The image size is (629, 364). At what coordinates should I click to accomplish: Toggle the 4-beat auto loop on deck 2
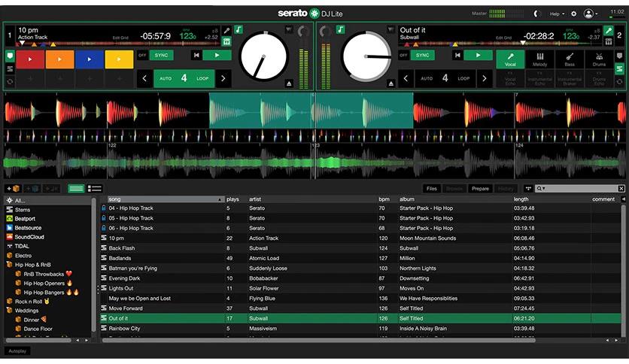pos(445,78)
